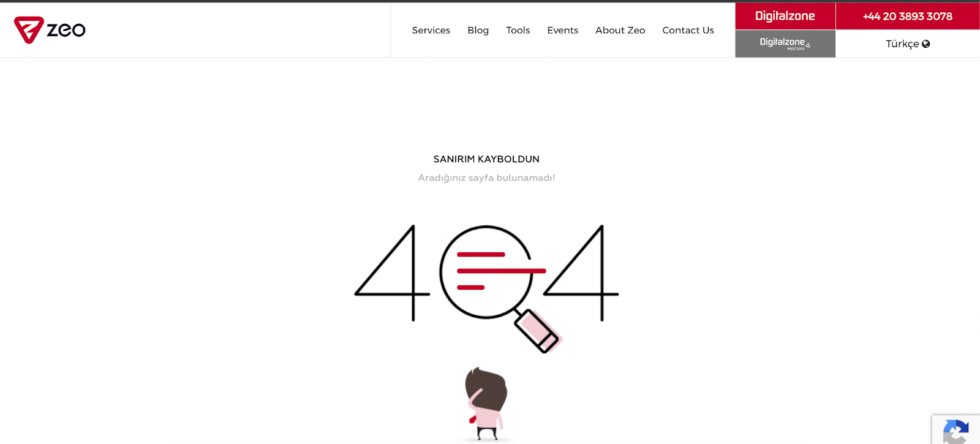Click the 'Aradığınız sayfa bulunamadı!' text
The width and height of the screenshot is (980, 444).
pos(486,178)
